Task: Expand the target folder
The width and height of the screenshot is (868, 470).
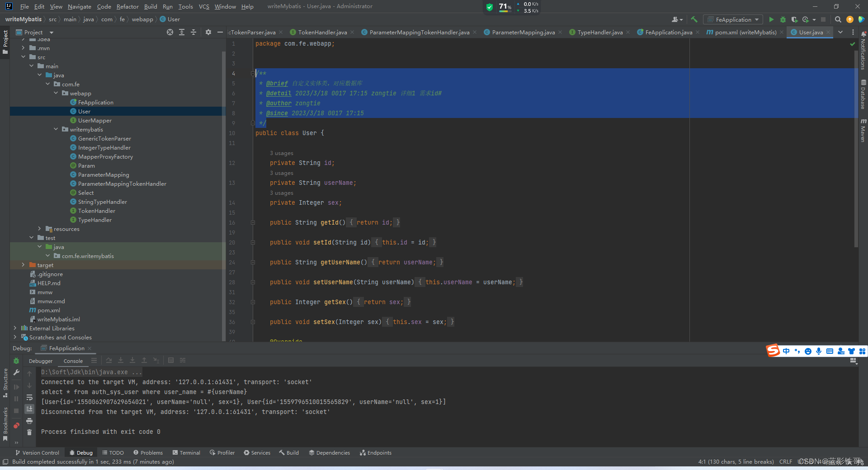Action: pyautogui.click(x=24, y=265)
